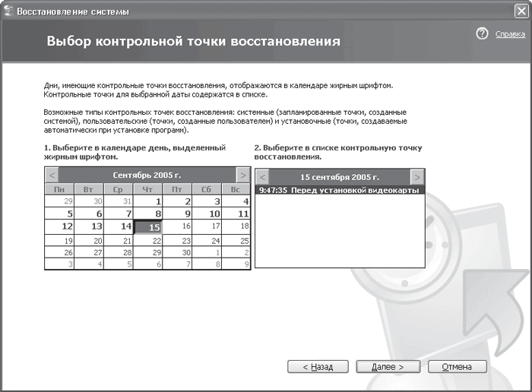The image size is (532, 392).
Task: Select date 22 in the calendar
Action: coord(148,241)
